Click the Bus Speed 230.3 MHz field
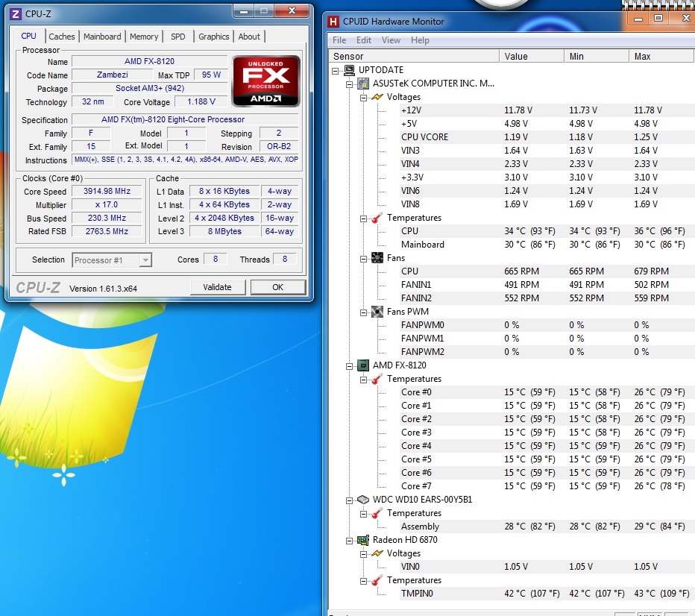This screenshot has height=616, width=695. [x=107, y=218]
